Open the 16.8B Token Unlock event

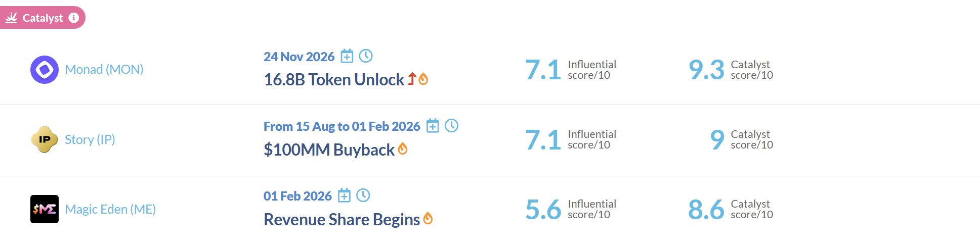(333, 80)
